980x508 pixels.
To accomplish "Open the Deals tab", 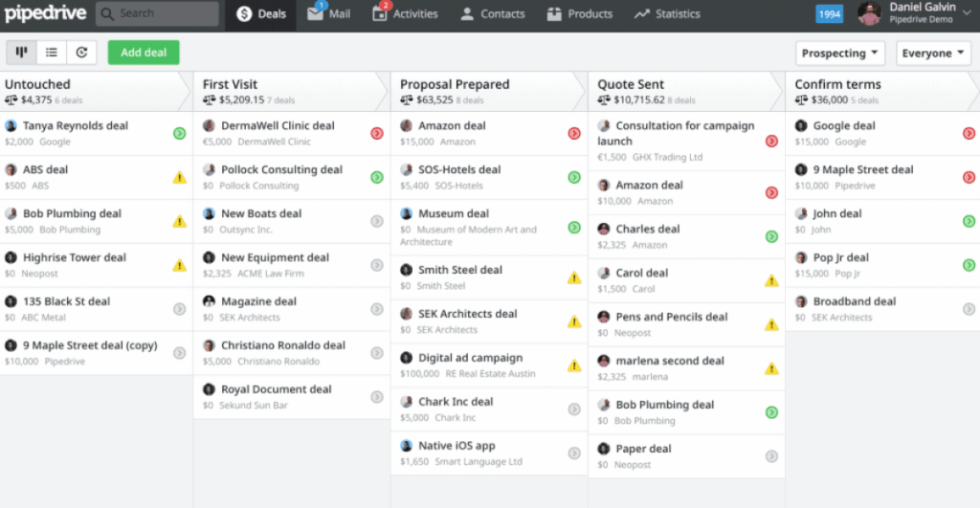I will [x=261, y=13].
